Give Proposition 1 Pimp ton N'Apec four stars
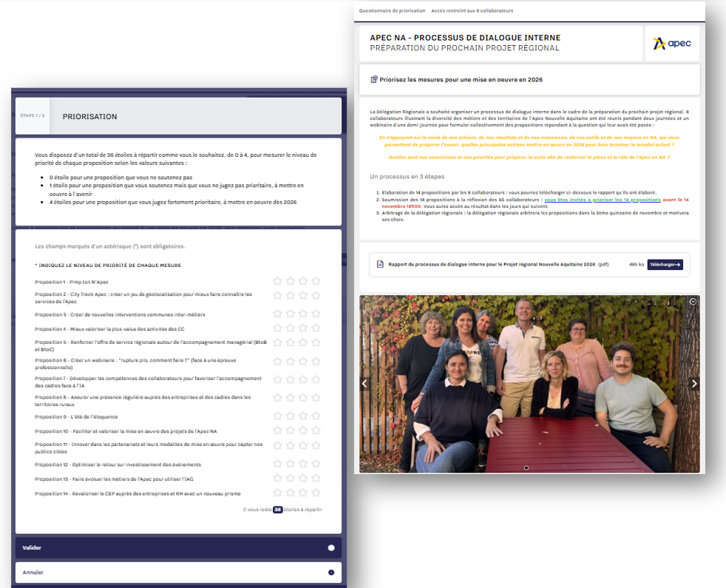 [316, 281]
